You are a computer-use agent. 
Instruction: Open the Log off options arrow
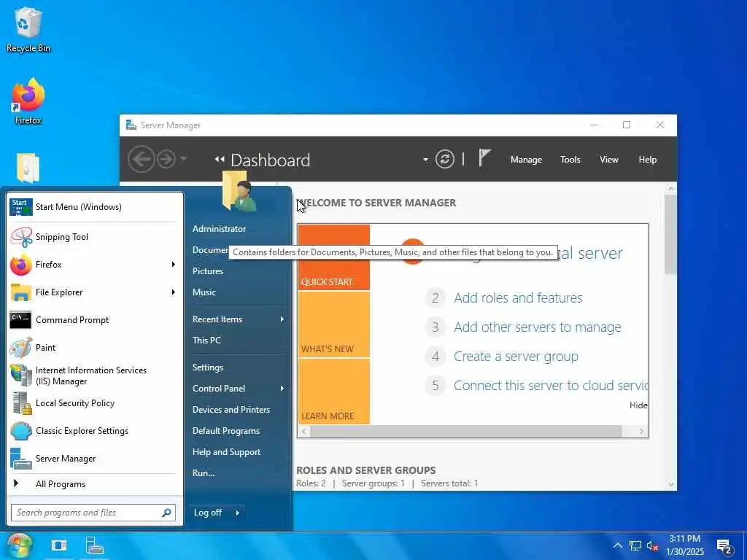(x=237, y=513)
